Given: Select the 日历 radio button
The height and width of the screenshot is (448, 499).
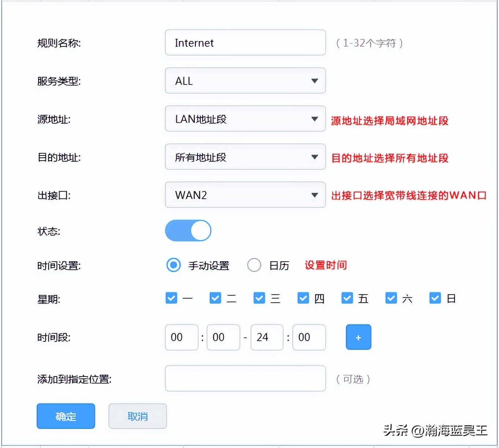Looking at the screenshot, I should [254, 265].
